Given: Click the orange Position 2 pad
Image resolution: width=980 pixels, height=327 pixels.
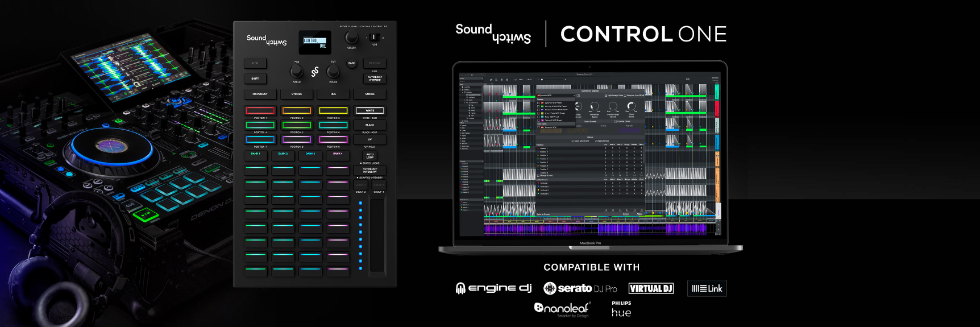Looking at the screenshot, I should [297, 110].
